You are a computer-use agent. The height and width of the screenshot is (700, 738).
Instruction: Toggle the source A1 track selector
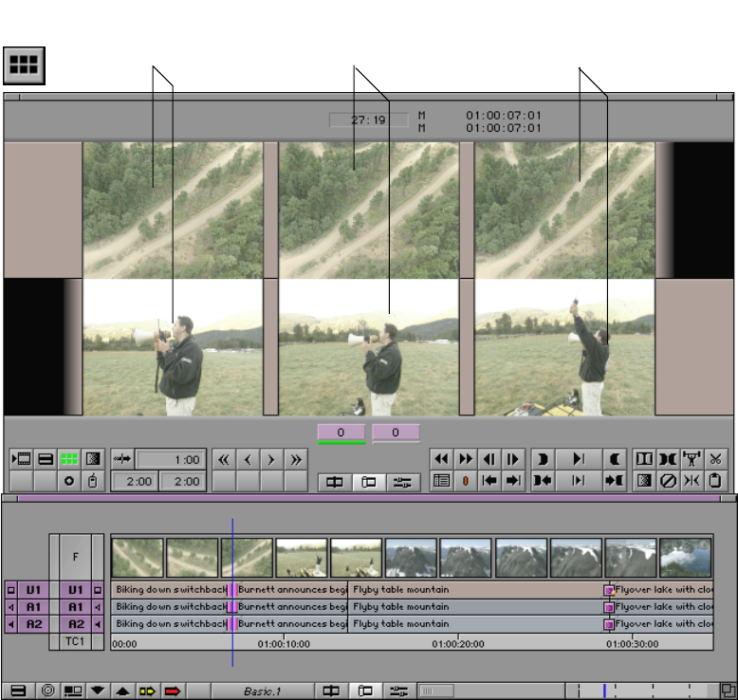[33, 607]
